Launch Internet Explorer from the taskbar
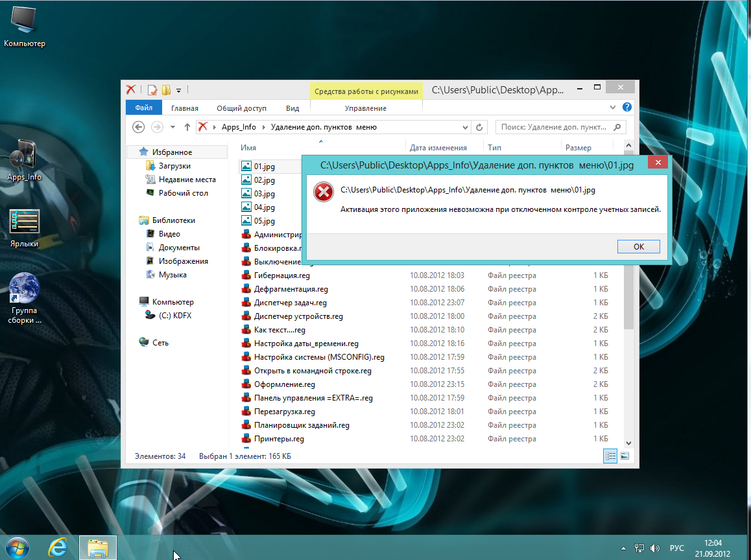This screenshot has height=560, width=751. 58,548
